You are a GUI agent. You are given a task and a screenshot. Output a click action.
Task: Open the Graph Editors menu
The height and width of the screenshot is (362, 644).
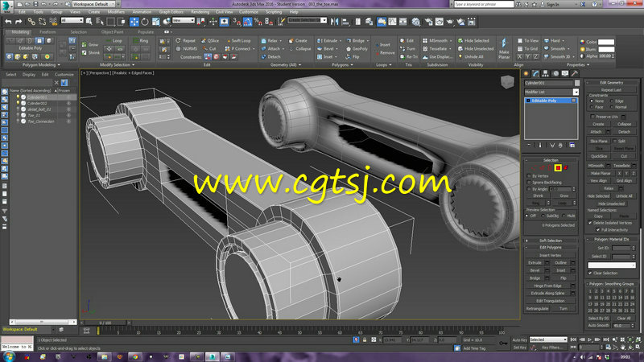click(171, 12)
